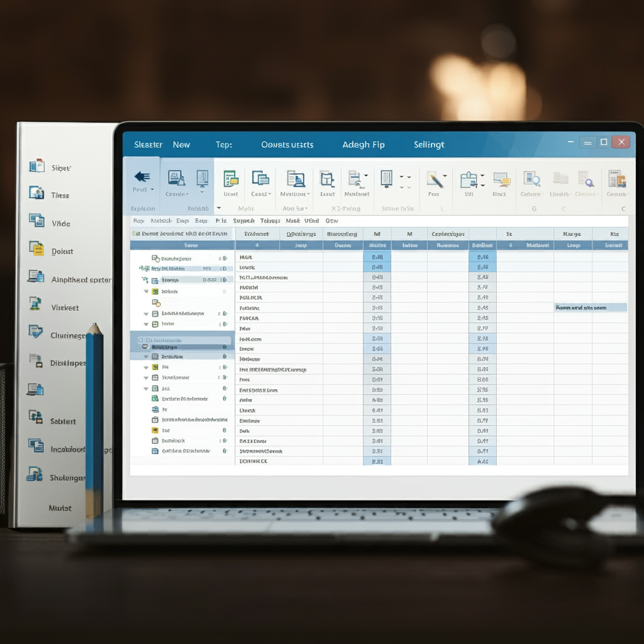Image resolution: width=644 pixels, height=644 pixels.
Task: Click the SVI clipboard icon
Action: coord(469,180)
